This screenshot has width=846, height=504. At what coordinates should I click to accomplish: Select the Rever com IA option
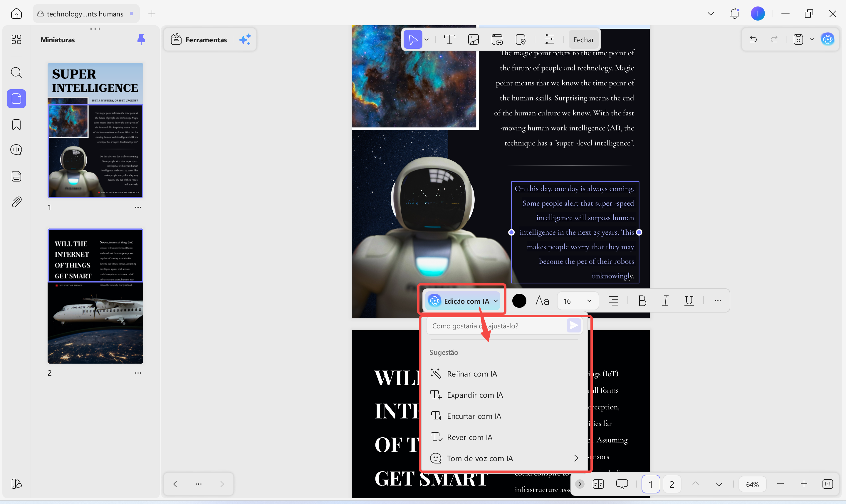[x=470, y=437]
